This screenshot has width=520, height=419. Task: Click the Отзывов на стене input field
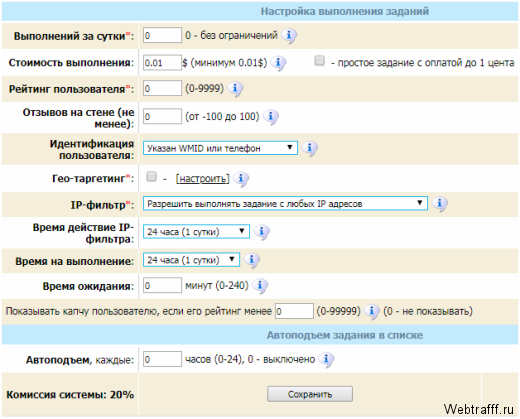162,117
